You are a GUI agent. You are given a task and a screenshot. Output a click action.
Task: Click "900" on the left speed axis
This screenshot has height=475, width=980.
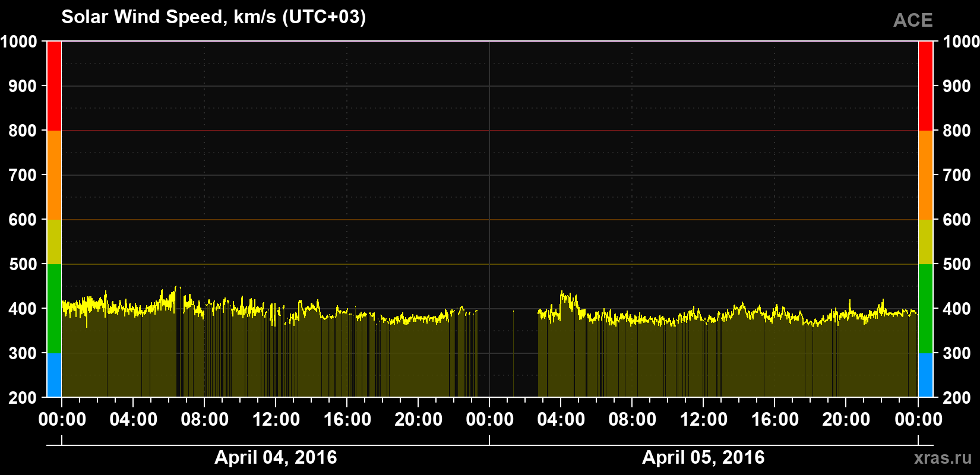point(23,86)
